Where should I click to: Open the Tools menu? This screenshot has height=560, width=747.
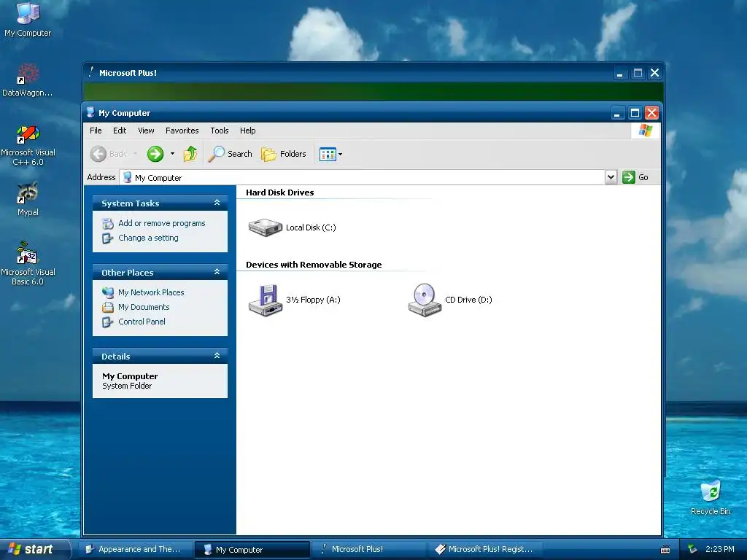point(220,131)
